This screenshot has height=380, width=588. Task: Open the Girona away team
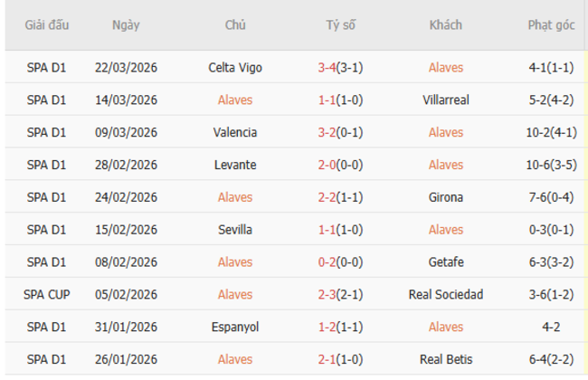(x=445, y=197)
